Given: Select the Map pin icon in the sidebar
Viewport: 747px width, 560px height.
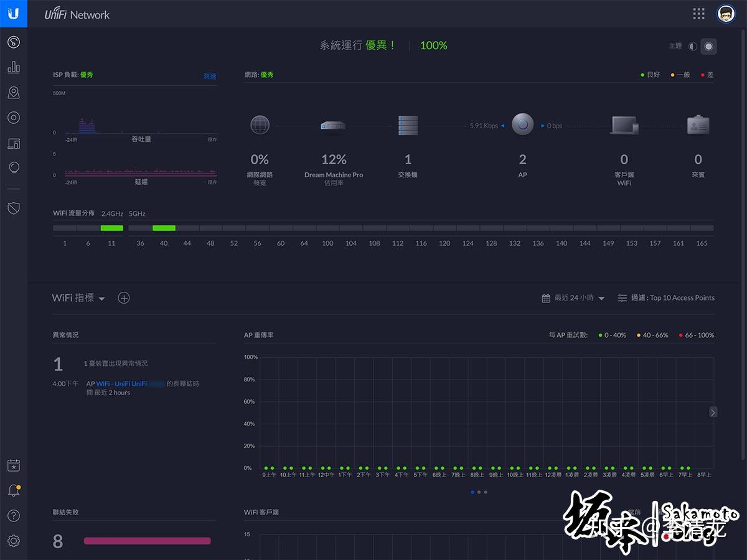Looking at the screenshot, I should (x=14, y=92).
